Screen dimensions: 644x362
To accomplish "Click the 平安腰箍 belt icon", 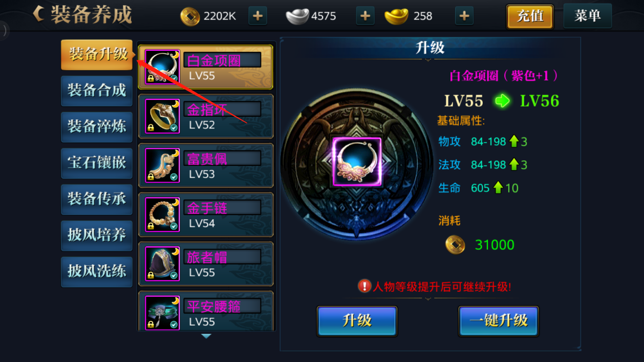I will [162, 312].
